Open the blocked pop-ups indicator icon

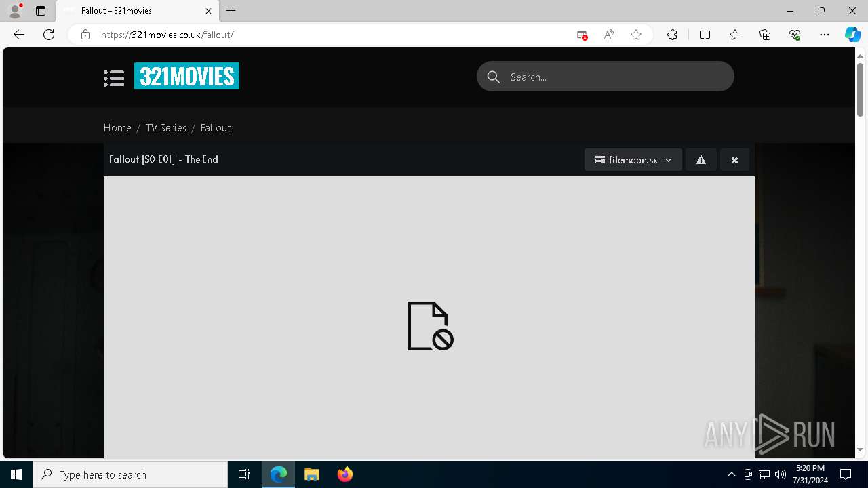click(x=582, y=35)
